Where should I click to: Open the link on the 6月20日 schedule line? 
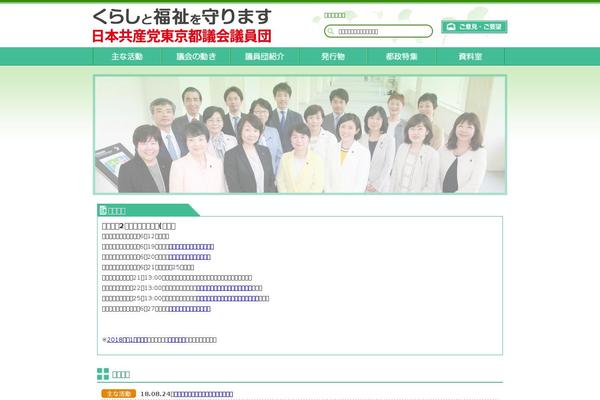[189, 257]
